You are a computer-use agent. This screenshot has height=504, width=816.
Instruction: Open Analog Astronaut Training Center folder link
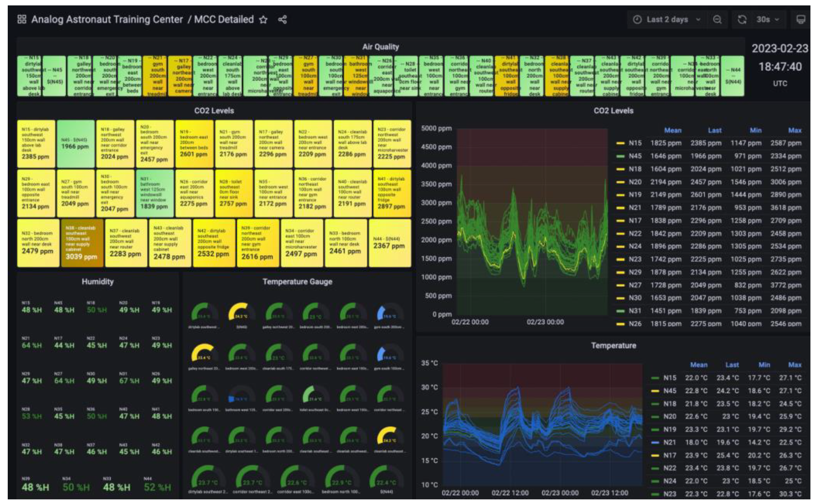[x=107, y=19]
